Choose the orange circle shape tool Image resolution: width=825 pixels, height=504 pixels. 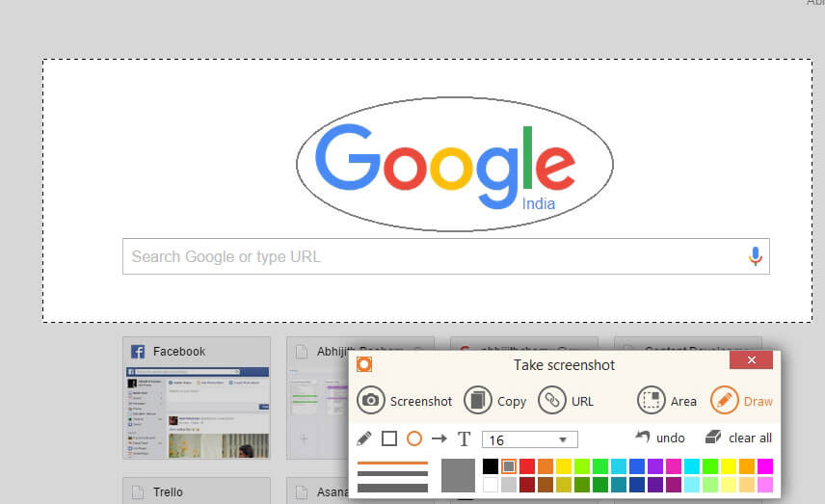pos(414,438)
